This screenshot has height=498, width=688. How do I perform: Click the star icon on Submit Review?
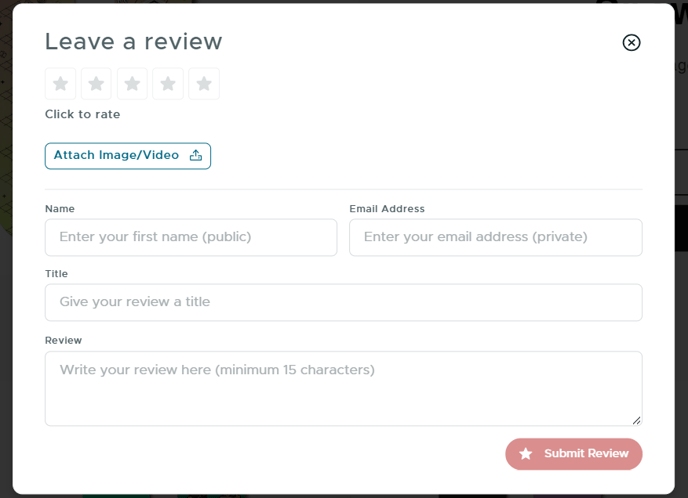tap(526, 454)
